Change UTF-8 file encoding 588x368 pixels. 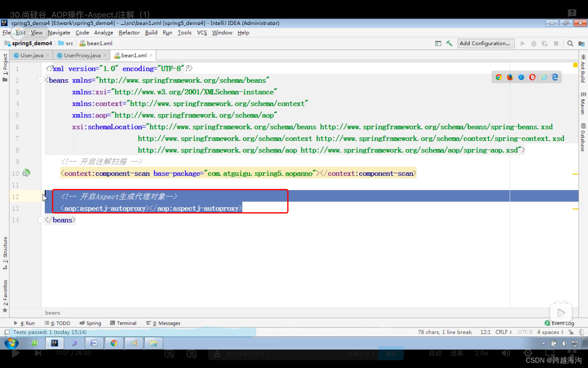coord(525,332)
